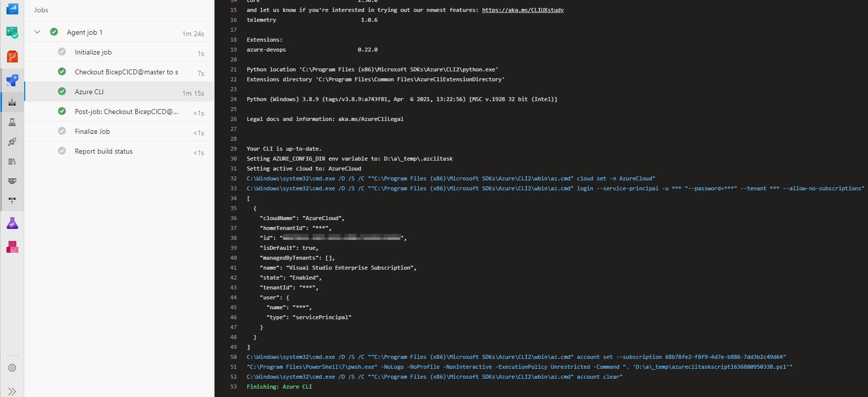This screenshot has width=868, height=397.
Task: Select the Azure CLI step
Action: point(89,92)
